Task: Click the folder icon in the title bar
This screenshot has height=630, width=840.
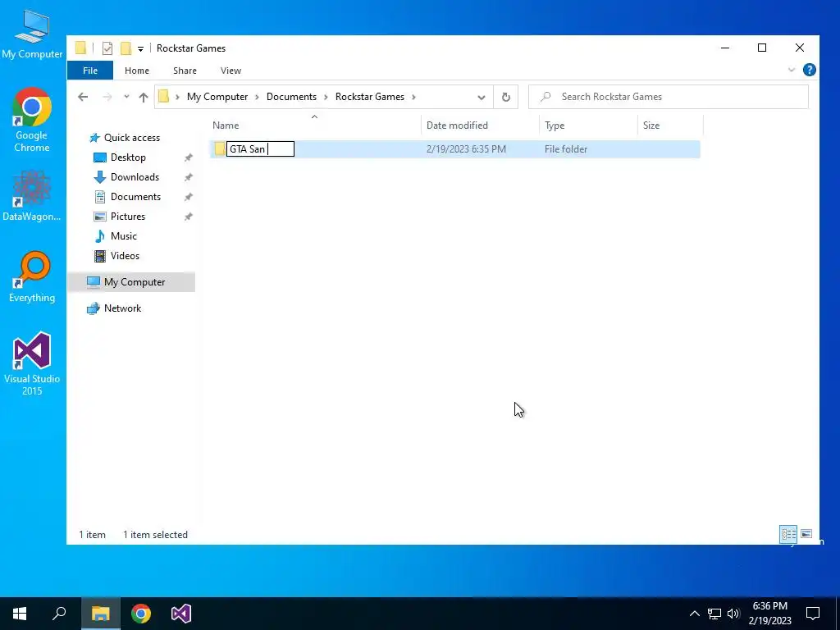Action: pyautogui.click(x=80, y=48)
